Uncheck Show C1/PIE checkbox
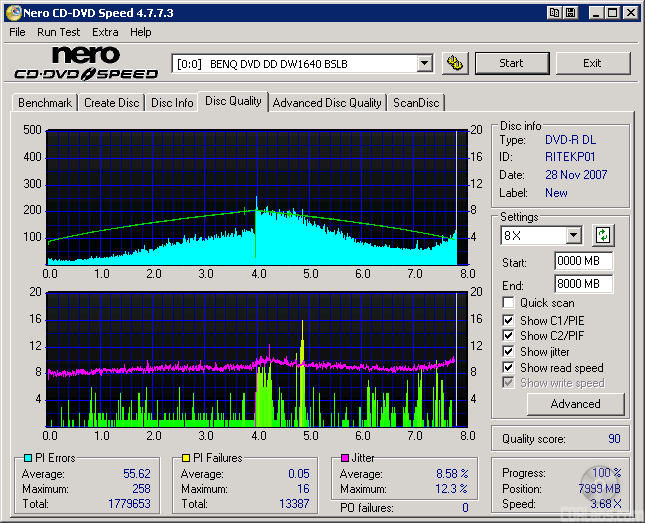 [509, 320]
